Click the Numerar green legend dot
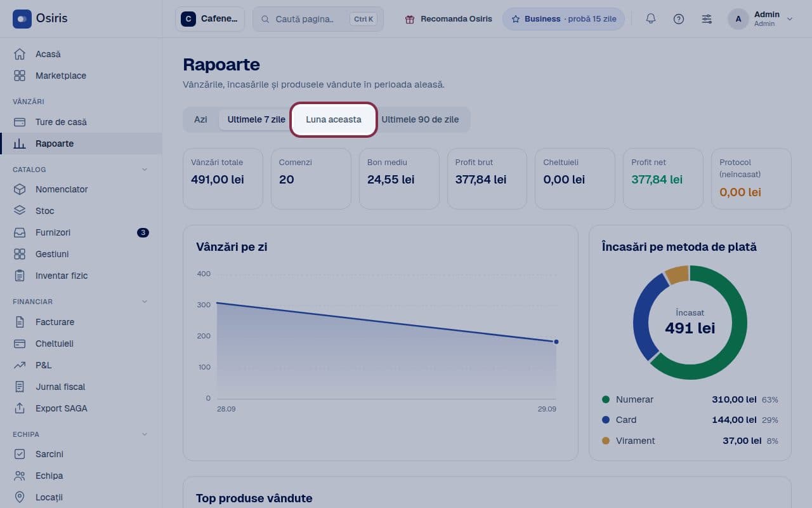Screen dimensions: 812x508 [606, 399]
